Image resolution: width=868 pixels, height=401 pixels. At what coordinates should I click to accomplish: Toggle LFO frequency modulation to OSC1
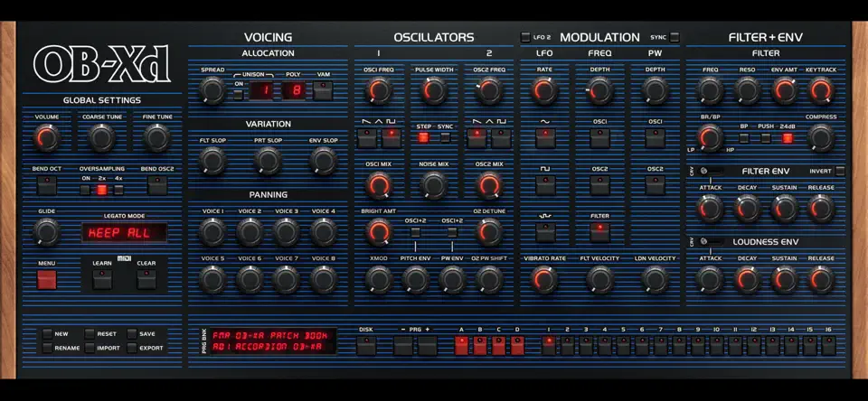point(599,137)
